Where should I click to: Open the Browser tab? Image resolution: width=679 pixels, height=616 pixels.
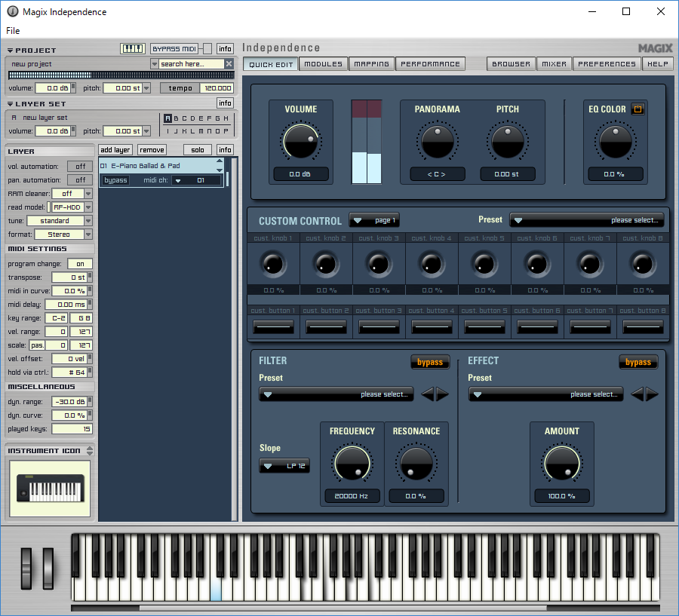click(511, 63)
